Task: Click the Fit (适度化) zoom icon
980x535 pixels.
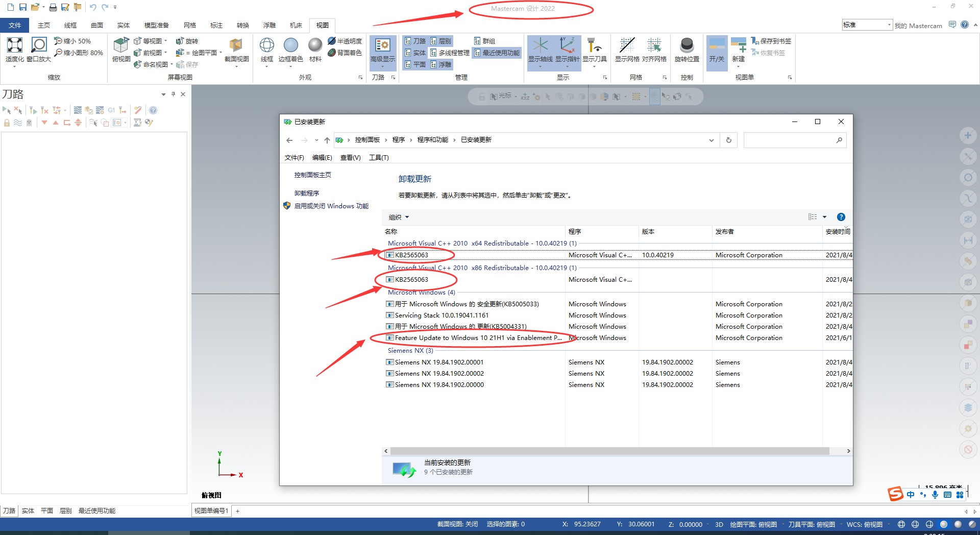Action: tap(14, 45)
